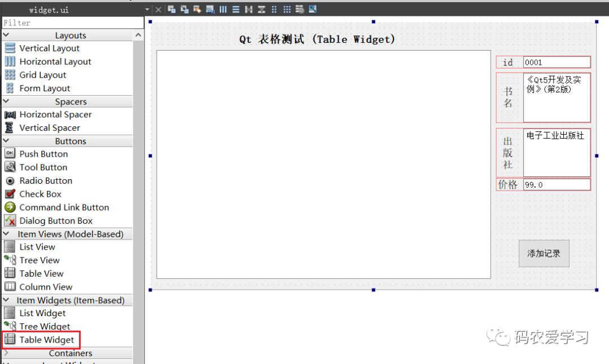Click Adjust Size toolbar icon
This screenshot has height=364, width=609.
[x=312, y=10]
